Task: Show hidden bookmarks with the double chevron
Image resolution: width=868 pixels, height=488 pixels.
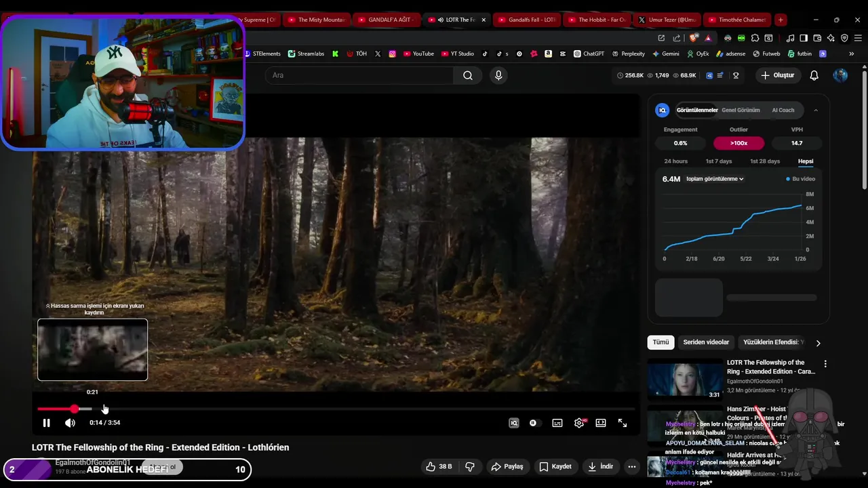Action: pyautogui.click(x=851, y=54)
